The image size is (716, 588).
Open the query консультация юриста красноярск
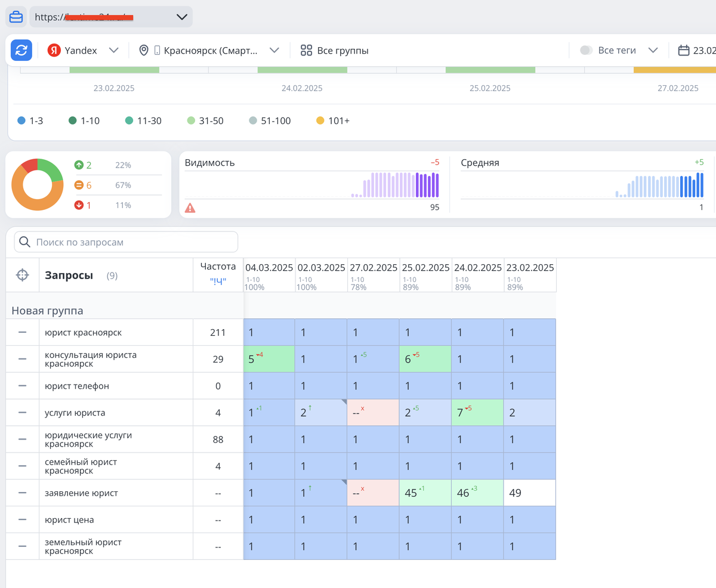click(x=91, y=359)
